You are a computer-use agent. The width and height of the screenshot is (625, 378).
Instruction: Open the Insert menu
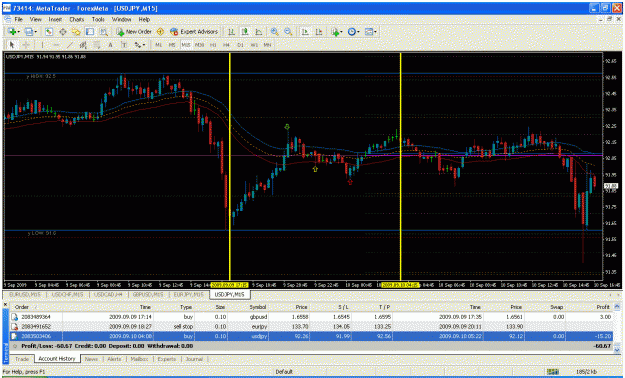pos(55,19)
